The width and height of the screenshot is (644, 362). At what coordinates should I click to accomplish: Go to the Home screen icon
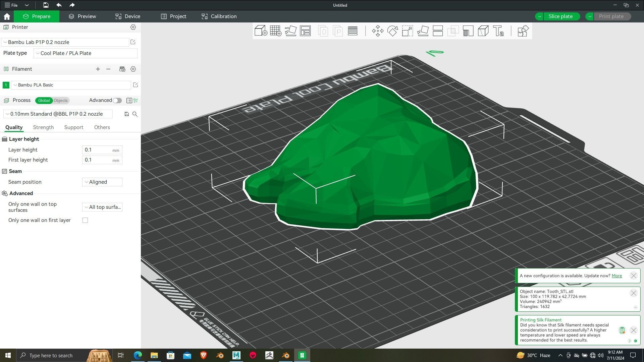(7, 16)
